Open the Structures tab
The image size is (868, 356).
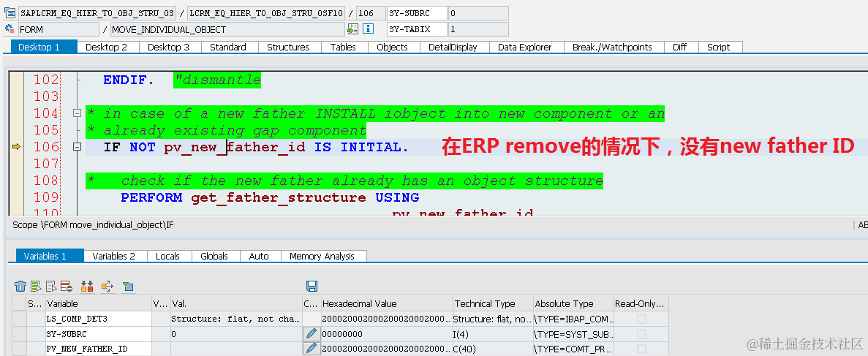point(288,47)
